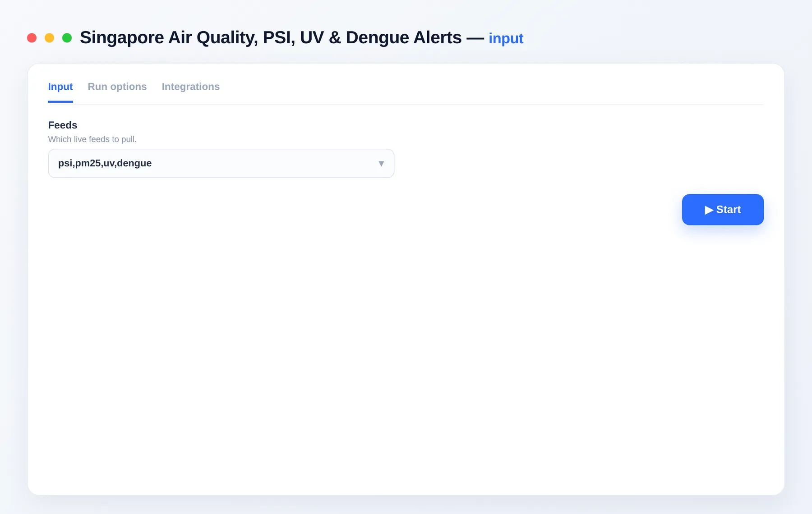This screenshot has width=812, height=514.
Task: Click the Feeds field label
Action: coord(63,125)
